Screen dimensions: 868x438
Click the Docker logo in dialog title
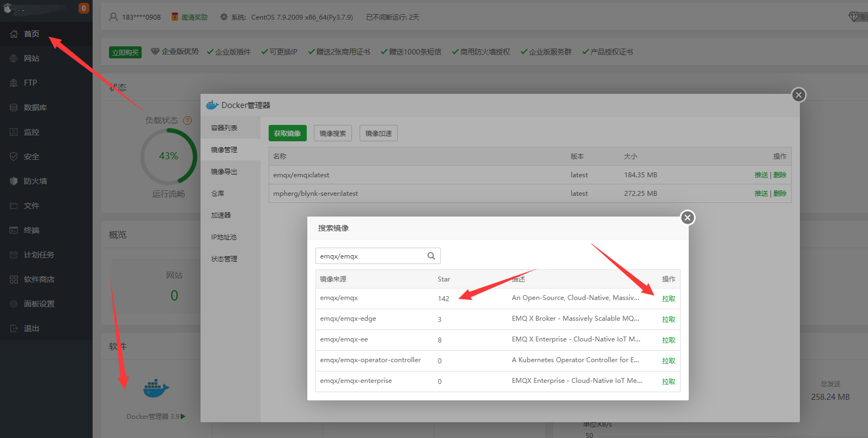212,105
